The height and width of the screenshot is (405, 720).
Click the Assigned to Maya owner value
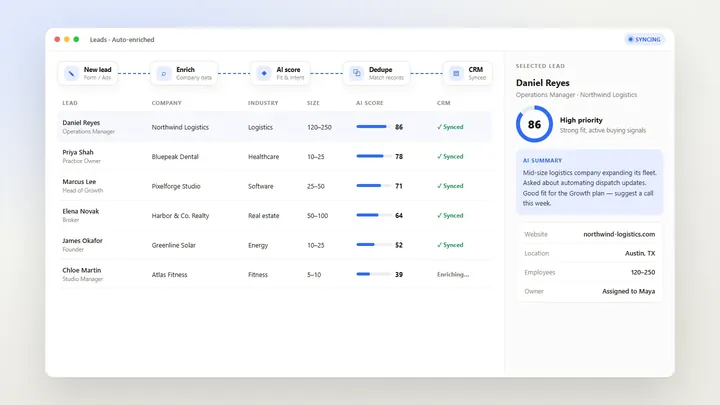click(629, 291)
